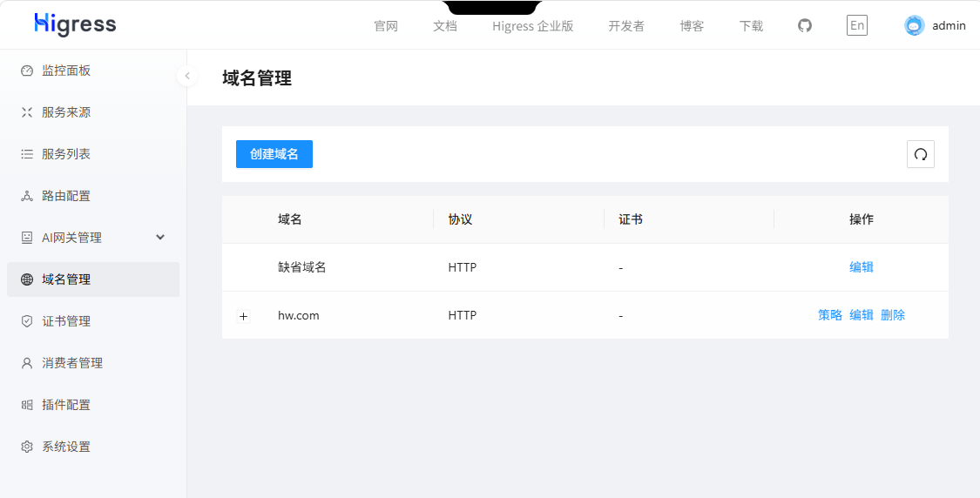
Task: Open 证书管理 page
Action: [93, 321]
